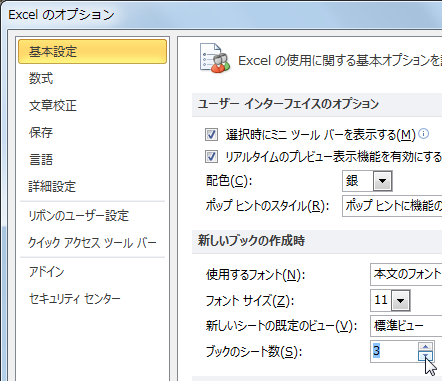Open the フォント サイズ dropdown arrow

(400, 300)
